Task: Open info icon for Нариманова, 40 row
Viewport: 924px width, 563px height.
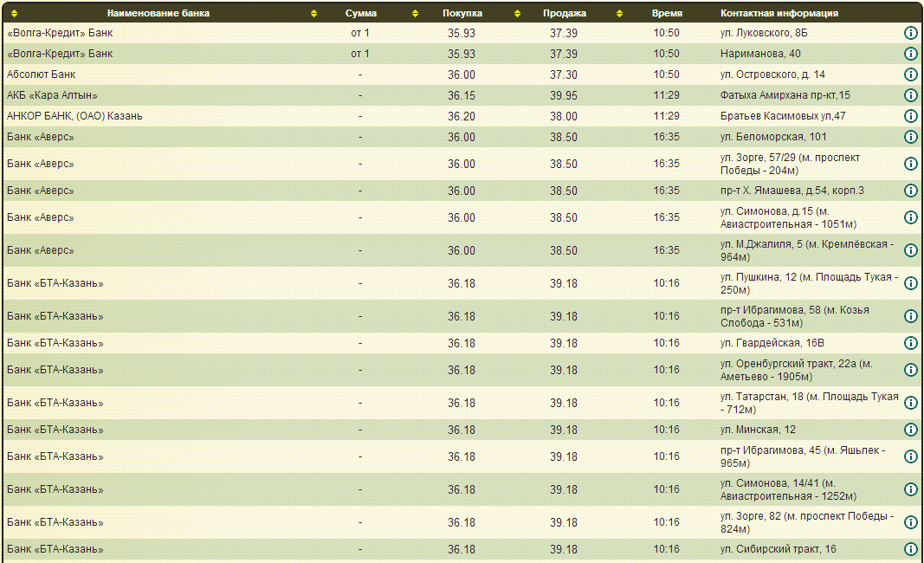Action: 910,54
